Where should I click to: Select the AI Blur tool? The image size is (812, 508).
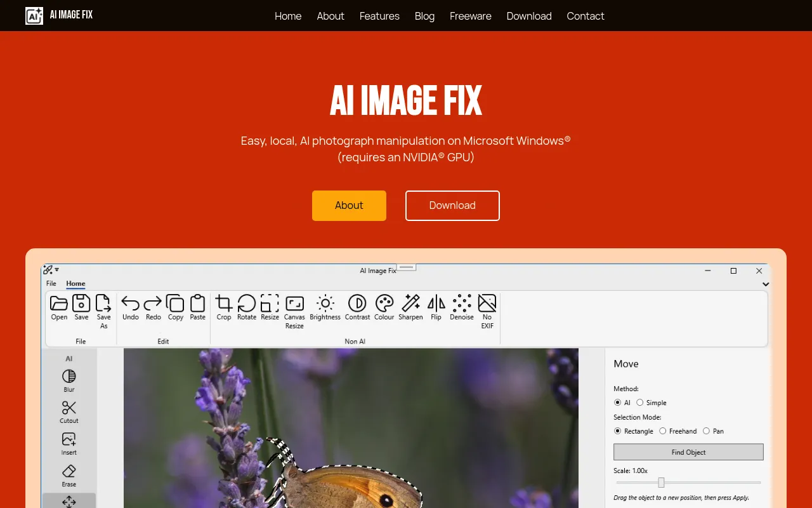click(69, 381)
